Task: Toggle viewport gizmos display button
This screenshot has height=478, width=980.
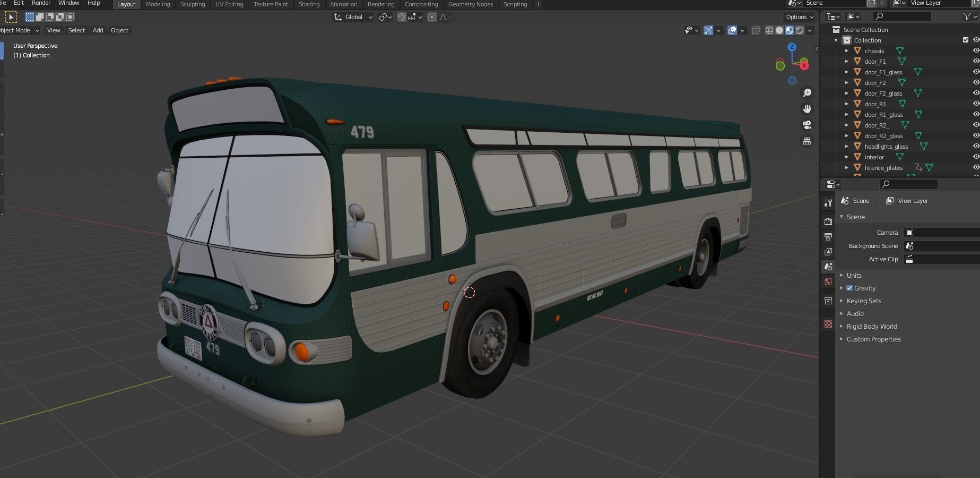Action: [708, 30]
